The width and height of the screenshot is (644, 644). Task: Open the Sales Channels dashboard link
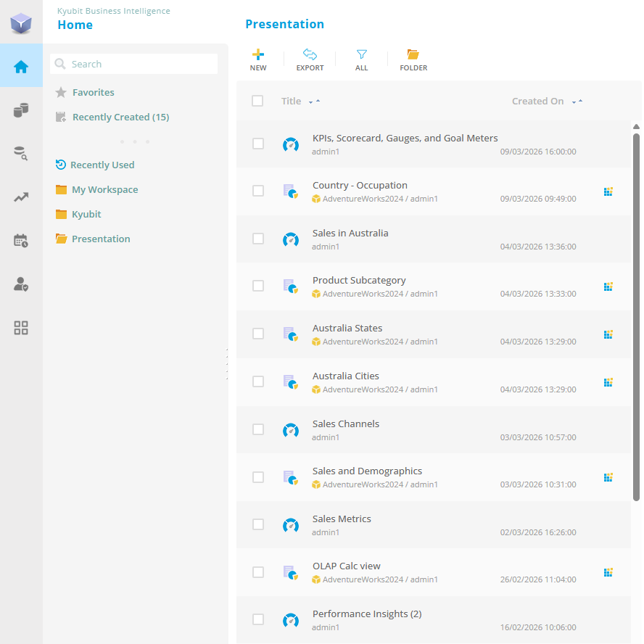tap(346, 424)
